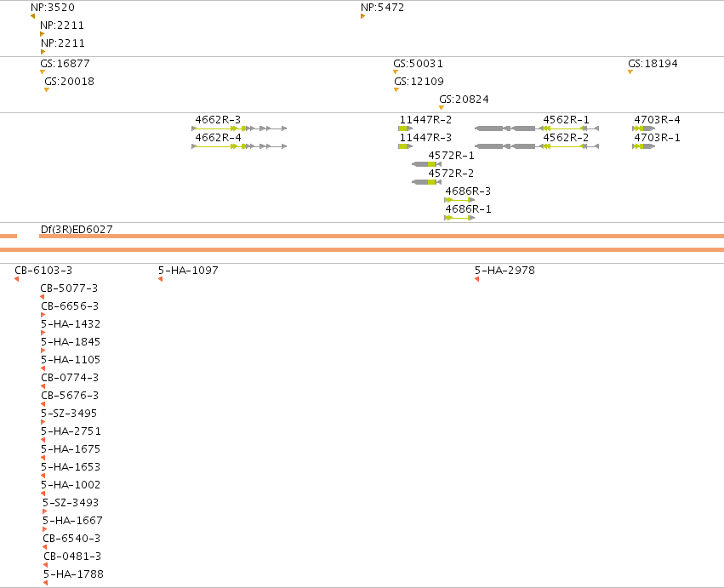Select the 4572R-2 transcript glyph

tap(426, 182)
